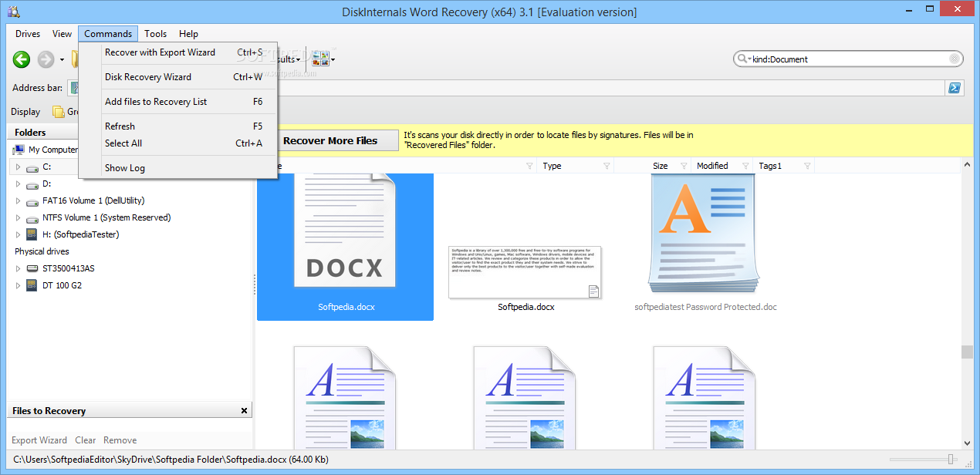Expand FAT16 Volume 1 (DellUtility) node
Screen dimensions: 980x475
pyautogui.click(x=19, y=200)
